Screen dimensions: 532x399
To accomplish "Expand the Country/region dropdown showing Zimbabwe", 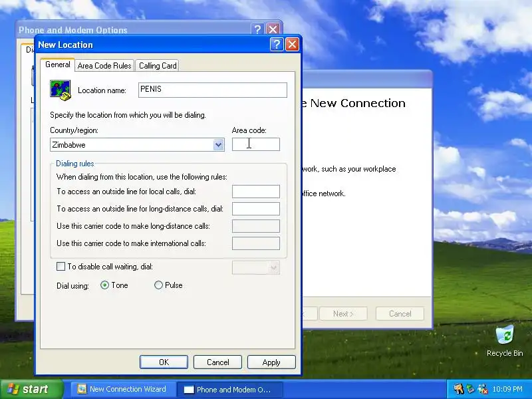I will [x=218, y=145].
